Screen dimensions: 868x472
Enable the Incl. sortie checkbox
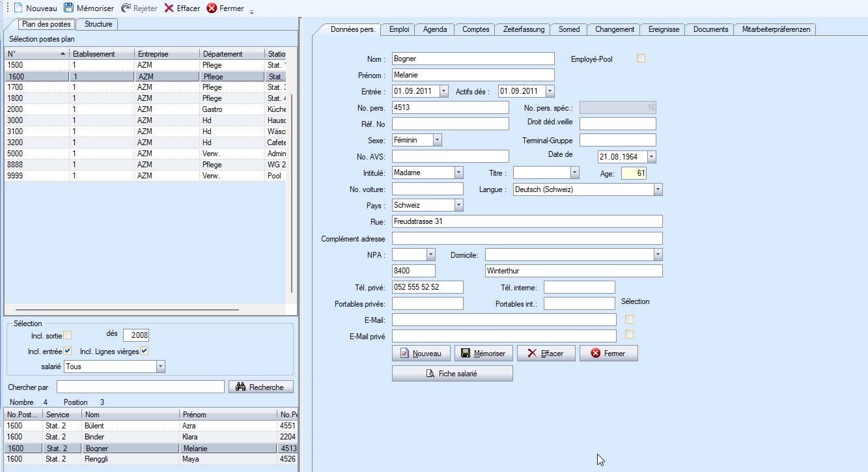click(68, 335)
